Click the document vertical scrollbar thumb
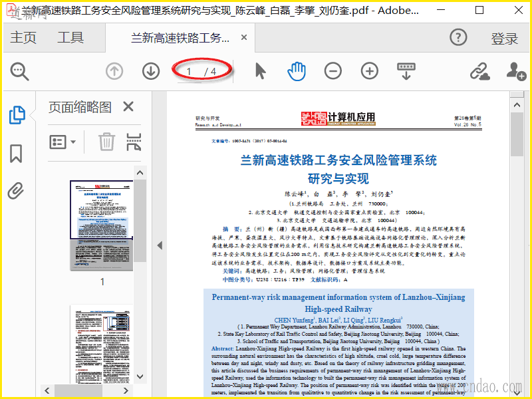The image size is (532, 399). tap(517, 134)
